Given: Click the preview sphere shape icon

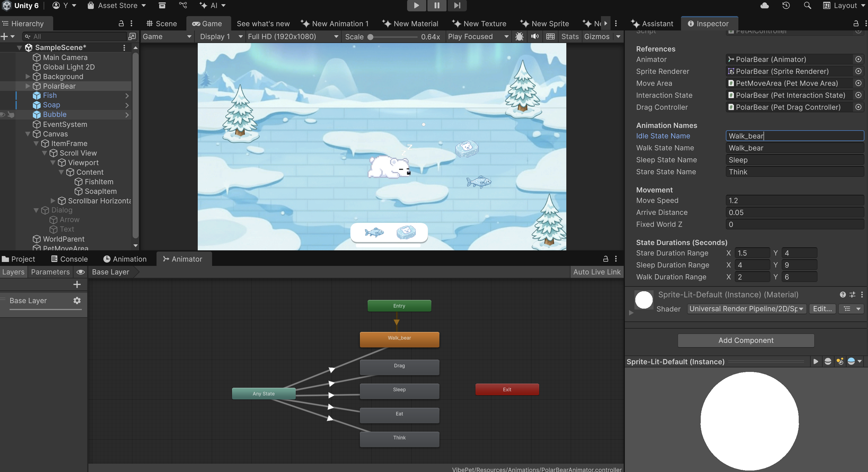Looking at the screenshot, I should 828,361.
